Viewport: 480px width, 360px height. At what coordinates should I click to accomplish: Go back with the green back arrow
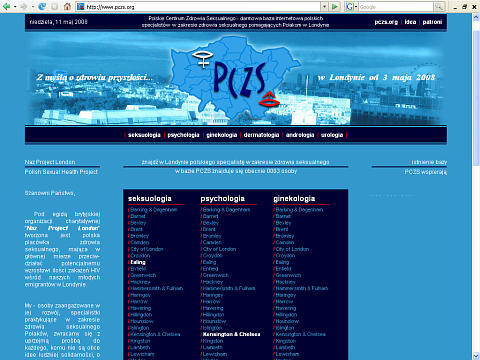pos(6,6)
